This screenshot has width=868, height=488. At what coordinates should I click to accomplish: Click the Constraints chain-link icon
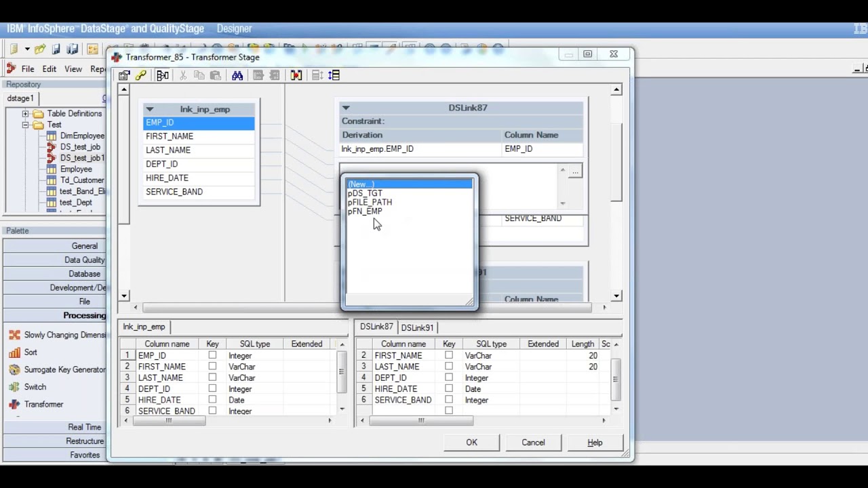[x=141, y=75]
